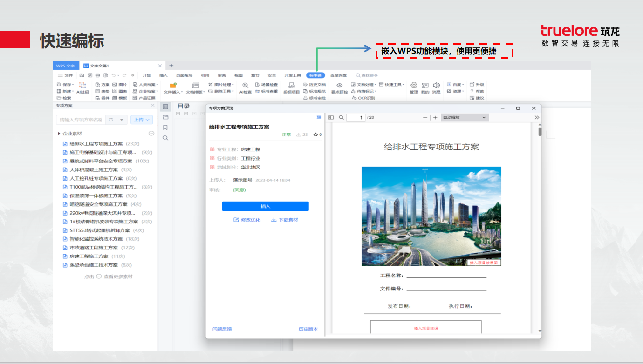Open the 投标项目 ribbon icon

[292, 88]
